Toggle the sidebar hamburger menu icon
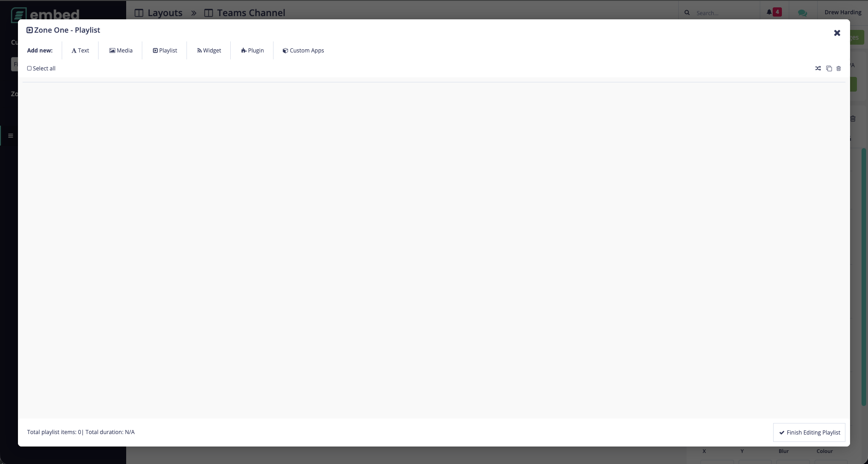Screen dimensions: 868x464 tap(11, 136)
